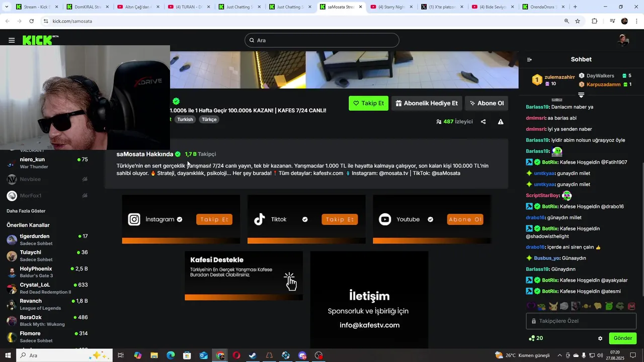The width and height of the screenshot is (644, 362).
Task: Open File Explorer from the taskbar
Action: click(x=154, y=355)
